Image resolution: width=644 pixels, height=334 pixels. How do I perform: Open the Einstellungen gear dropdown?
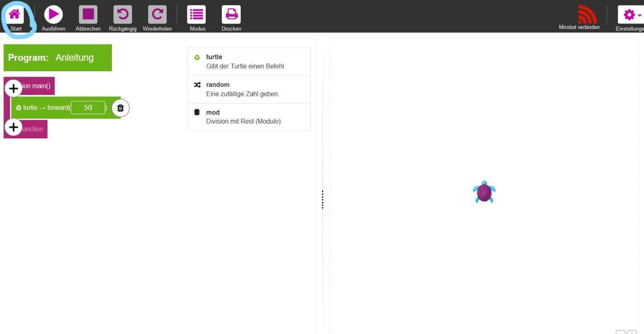(631, 15)
